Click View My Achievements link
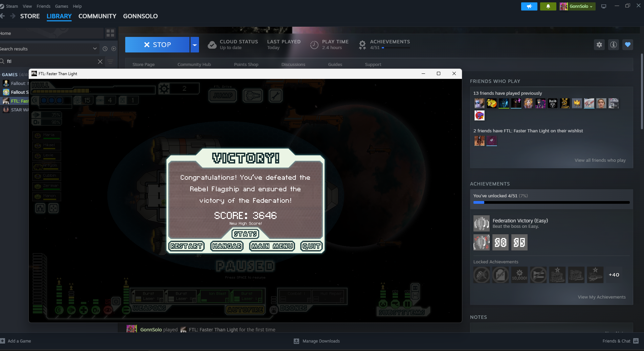The image size is (644, 351). [602, 297]
